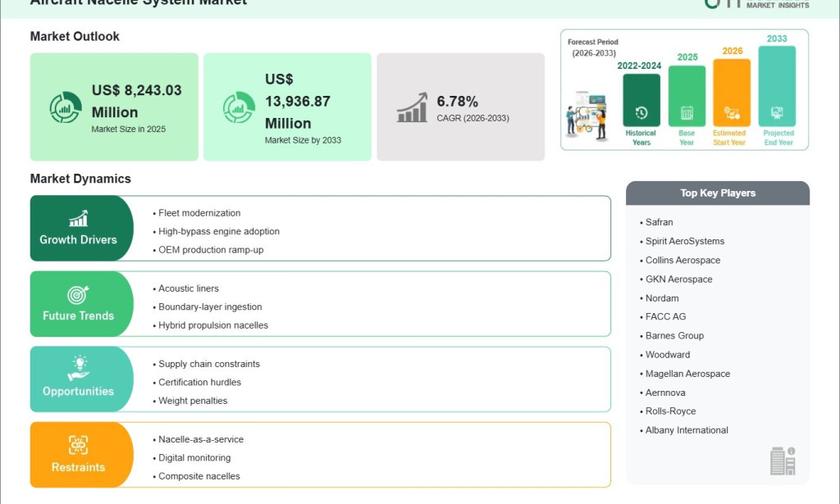Click the Projected End Year label
840x504 pixels.
point(778,138)
